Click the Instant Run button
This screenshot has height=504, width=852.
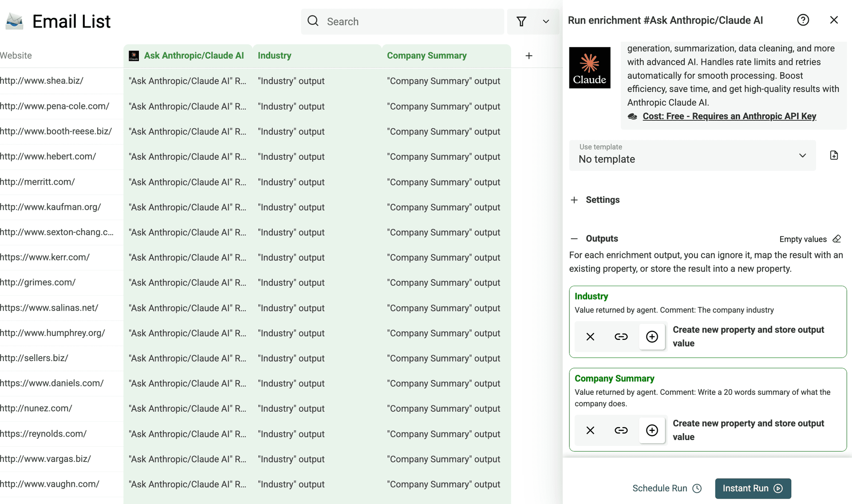point(753,488)
